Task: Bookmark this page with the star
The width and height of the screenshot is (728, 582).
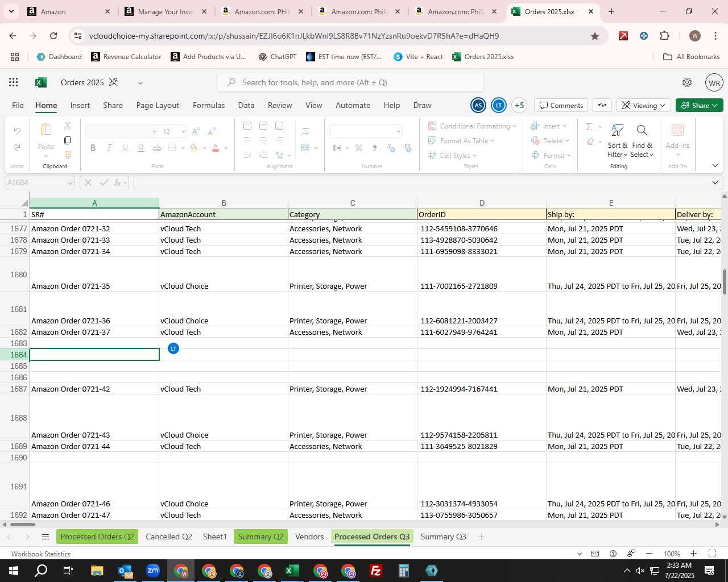Action: (x=595, y=36)
